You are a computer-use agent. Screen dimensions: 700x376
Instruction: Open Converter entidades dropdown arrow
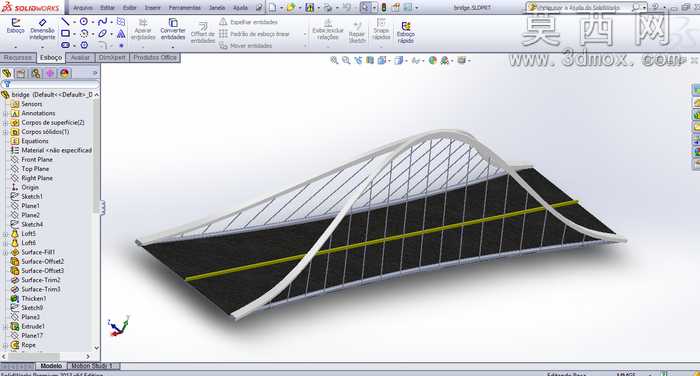pyautogui.click(x=173, y=47)
